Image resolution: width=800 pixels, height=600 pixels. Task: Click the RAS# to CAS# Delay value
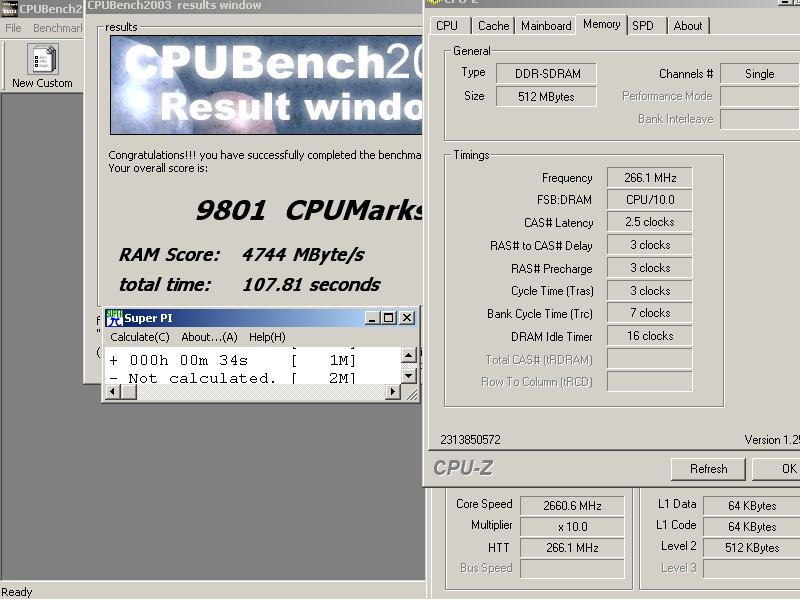[649, 245]
